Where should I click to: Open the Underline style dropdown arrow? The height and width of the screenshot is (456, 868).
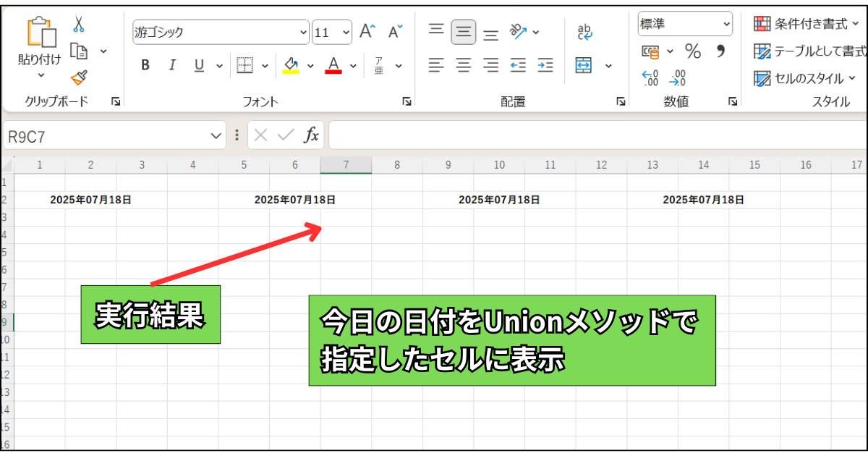click(219, 65)
